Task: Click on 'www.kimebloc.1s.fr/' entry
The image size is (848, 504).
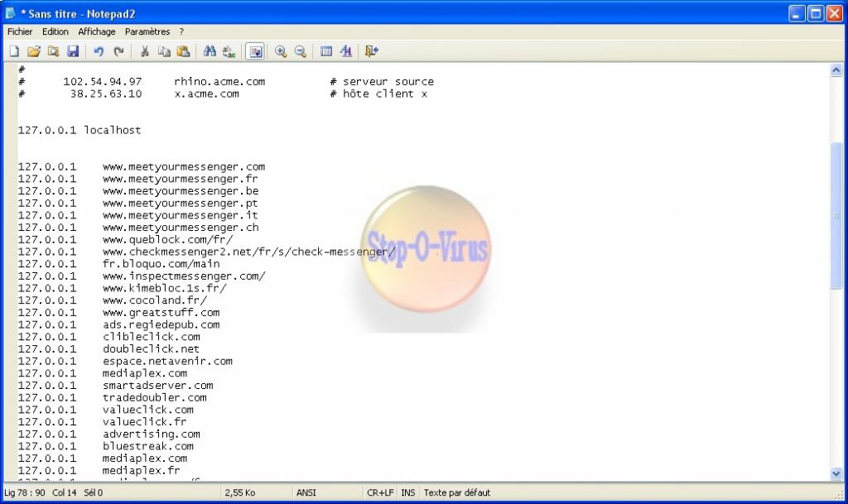Action: [x=165, y=289]
